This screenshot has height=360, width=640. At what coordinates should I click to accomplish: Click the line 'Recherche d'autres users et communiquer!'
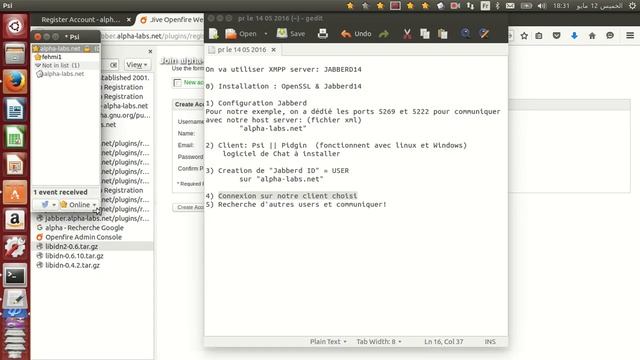[x=302, y=204]
